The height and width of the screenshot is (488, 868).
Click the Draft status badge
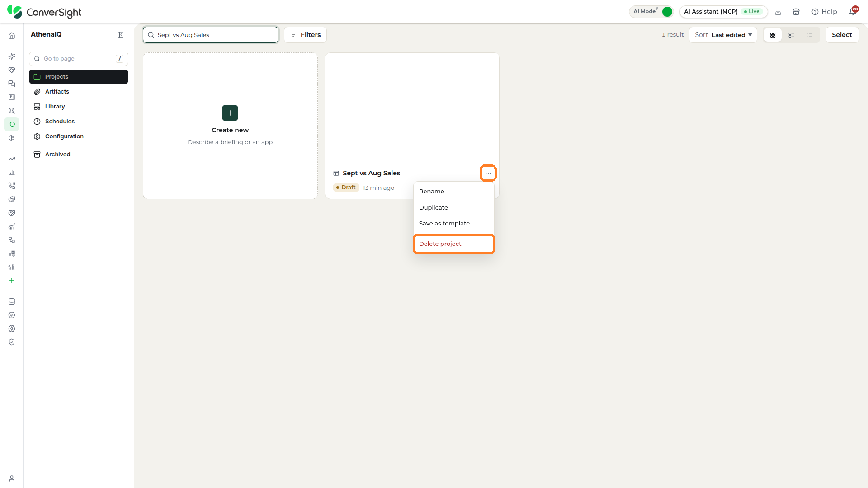tap(346, 188)
